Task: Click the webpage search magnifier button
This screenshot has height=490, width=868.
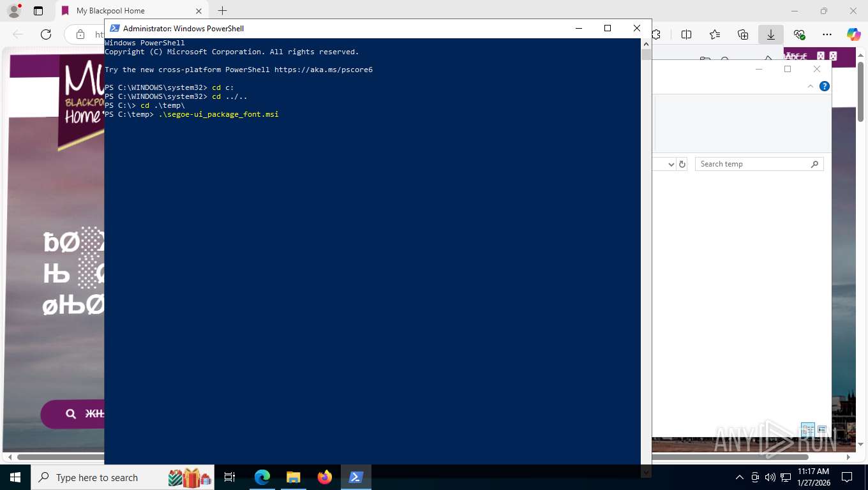Action: click(71, 414)
